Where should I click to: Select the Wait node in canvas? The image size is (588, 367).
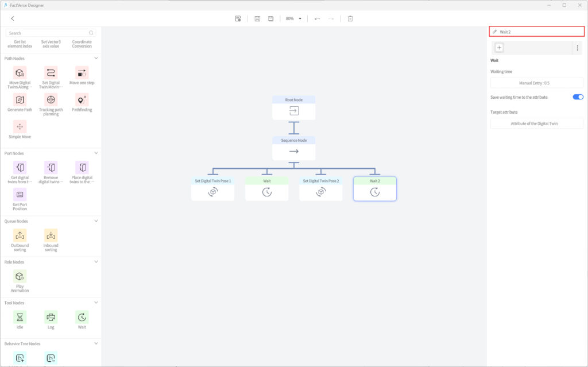point(266,189)
